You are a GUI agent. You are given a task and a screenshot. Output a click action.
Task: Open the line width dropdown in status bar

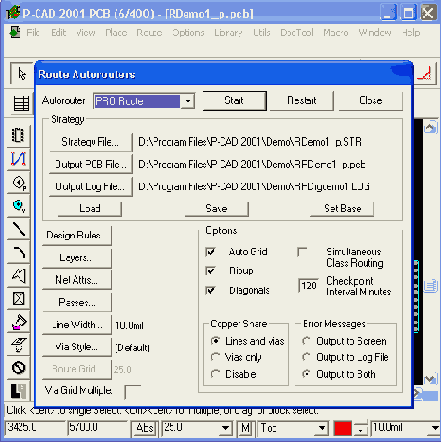[x=435, y=428]
